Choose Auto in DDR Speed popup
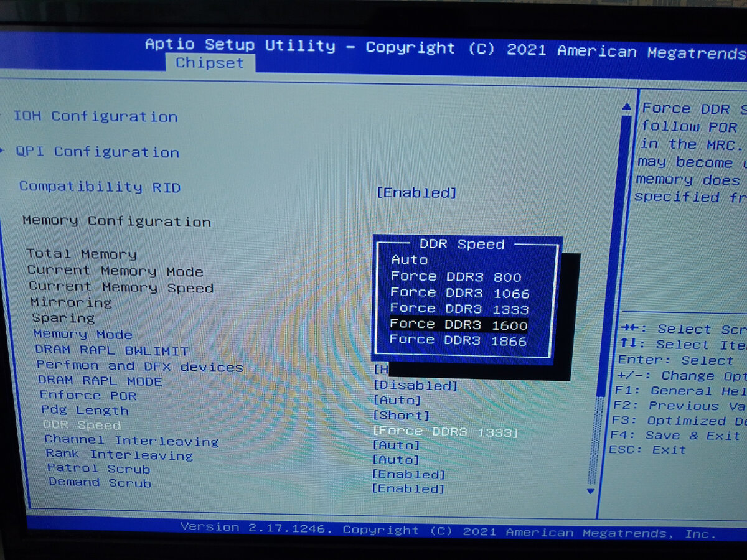747x560 pixels. (x=409, y=260)
